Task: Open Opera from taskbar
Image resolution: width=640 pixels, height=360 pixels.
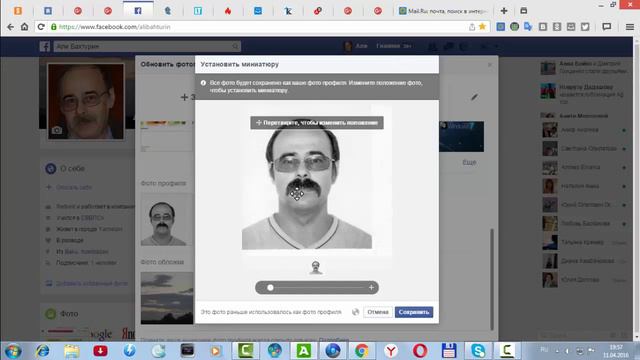Action: [420, 351]
